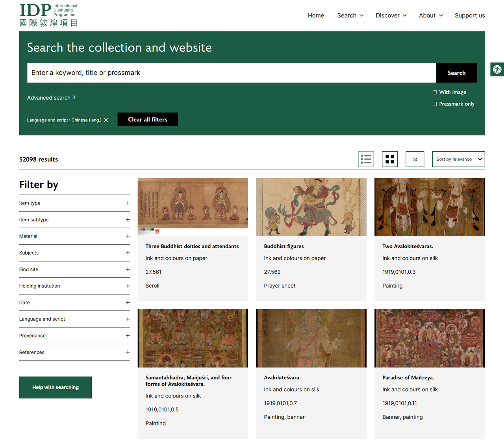Open the About menu
The image size is (504, 444).
tap(431, 15)
